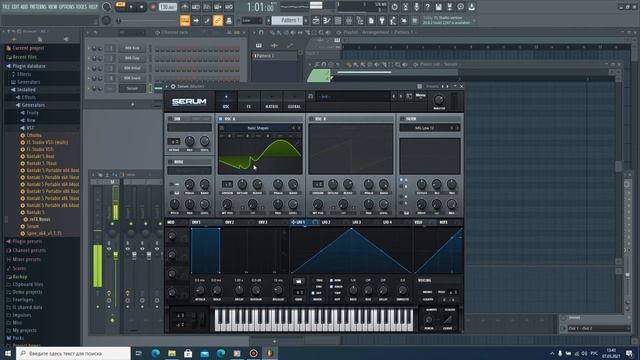Screen dimensions: 640x360
Task: Select the ENV 2 tab in Serum
Action: pyautogui.click(x=229, y=222)
